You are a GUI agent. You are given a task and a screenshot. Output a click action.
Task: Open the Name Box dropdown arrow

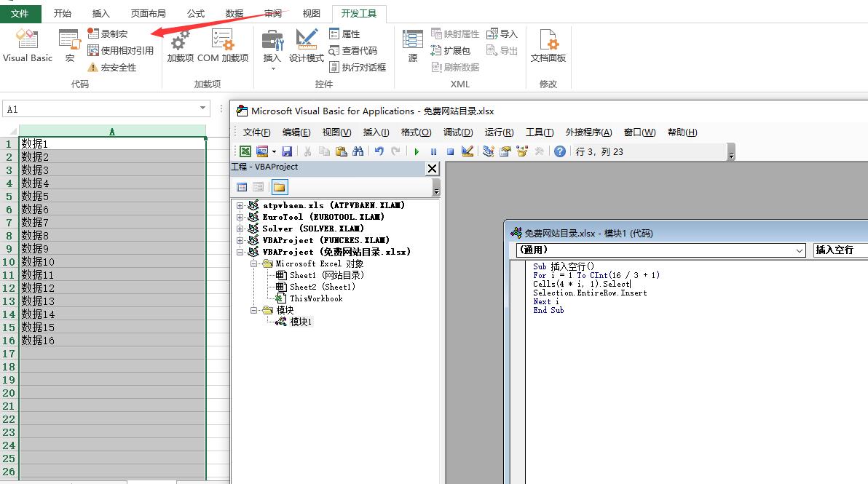[202, 108]
